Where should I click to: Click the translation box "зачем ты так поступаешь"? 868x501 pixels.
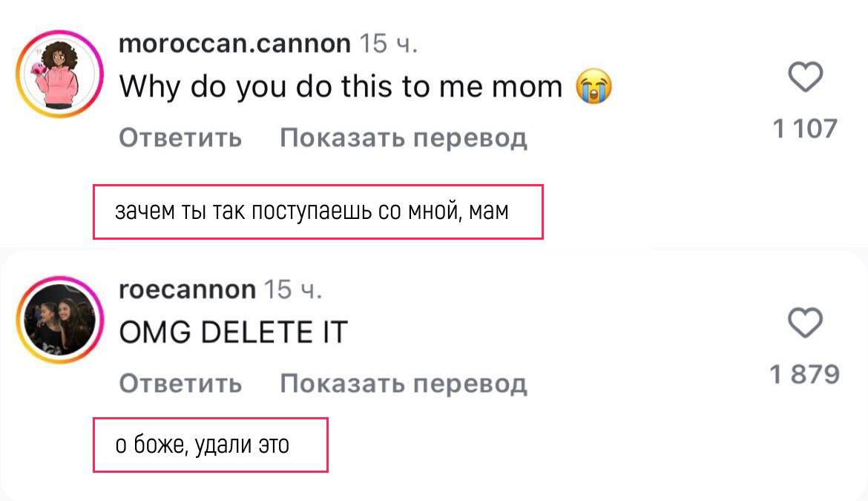pyautogui.click(x=318, y=212)
